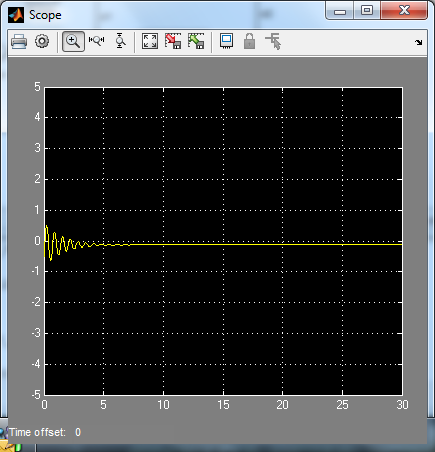Autoscale the axes using the binoculars-style icon
435x452 pixels.
tap(150, 41)
